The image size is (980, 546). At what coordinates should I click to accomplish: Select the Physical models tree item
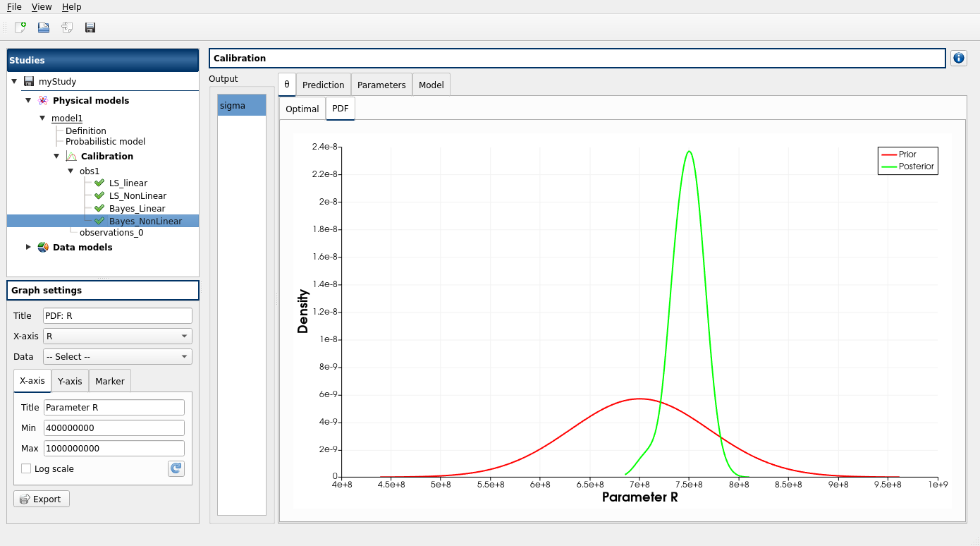coord(91,100)
